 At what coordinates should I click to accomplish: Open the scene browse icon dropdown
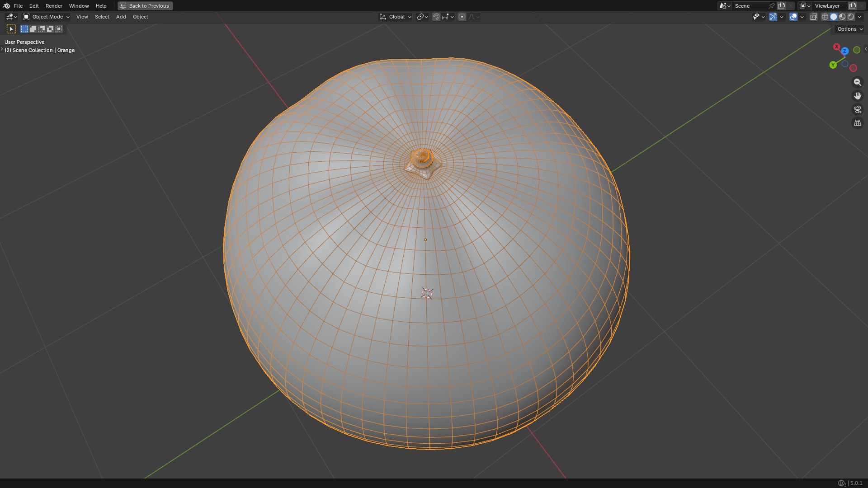[x=725, y=6]
